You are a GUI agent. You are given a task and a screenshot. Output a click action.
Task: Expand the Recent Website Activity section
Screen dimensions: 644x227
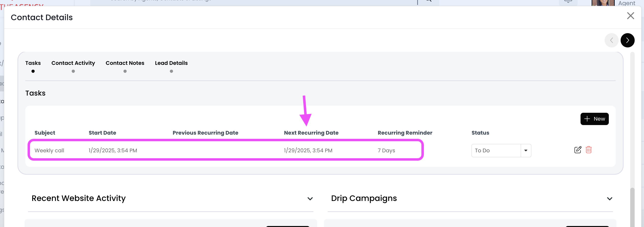pyautogui.click(x=310, y=199)
